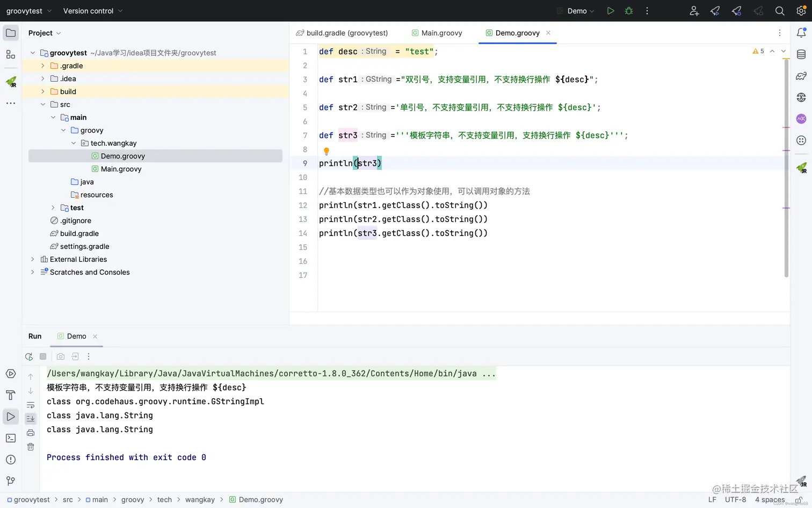The width and height of the screenshot is (812, 508).
Task: Open the Project tool window folder icon
Action: 11,33
